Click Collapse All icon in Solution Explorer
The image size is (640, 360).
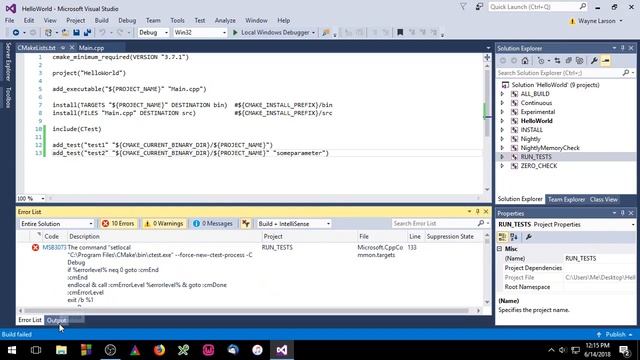click(569, 60)
